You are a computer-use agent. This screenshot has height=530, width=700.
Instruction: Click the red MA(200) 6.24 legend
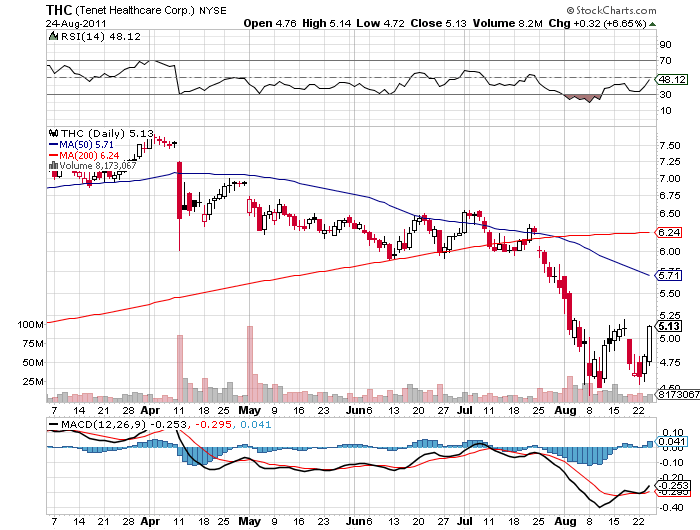click(84, 155)
